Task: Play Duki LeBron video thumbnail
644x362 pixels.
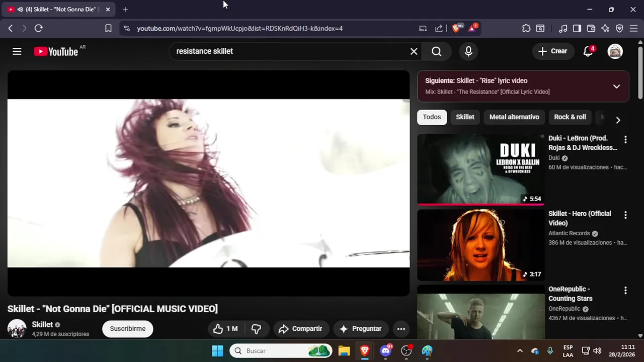Action: (480, 169)
